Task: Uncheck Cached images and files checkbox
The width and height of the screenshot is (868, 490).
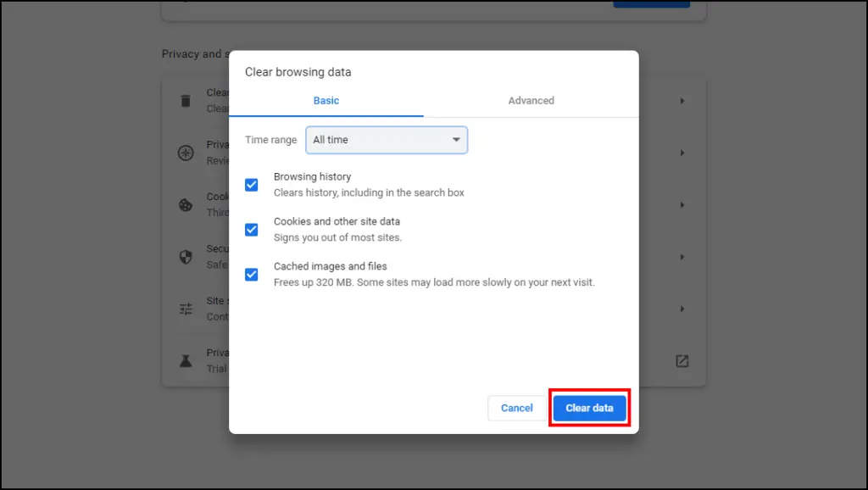Action: coord(251,274)
